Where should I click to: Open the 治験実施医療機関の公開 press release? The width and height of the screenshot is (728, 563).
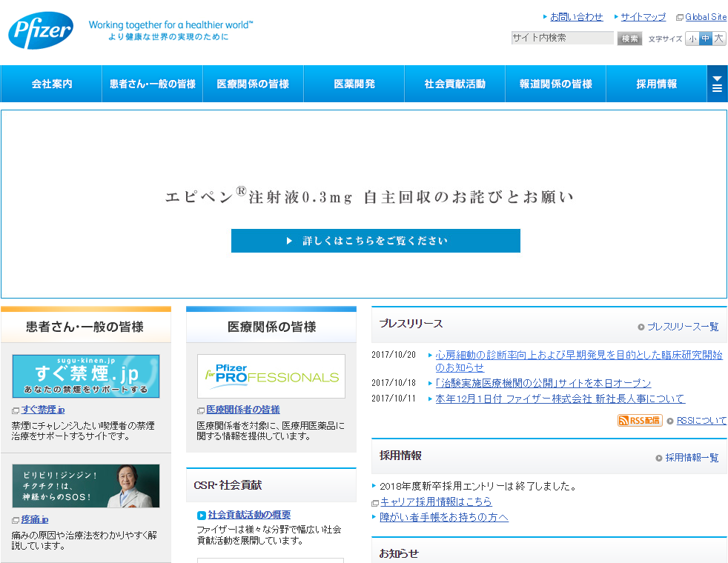point(543,383)
